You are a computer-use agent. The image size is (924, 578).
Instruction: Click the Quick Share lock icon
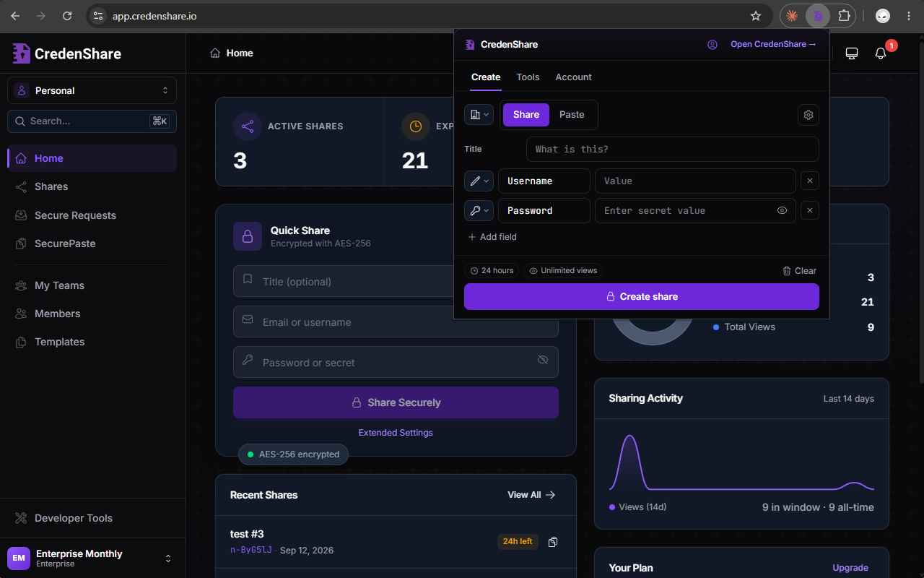[248, 236]
